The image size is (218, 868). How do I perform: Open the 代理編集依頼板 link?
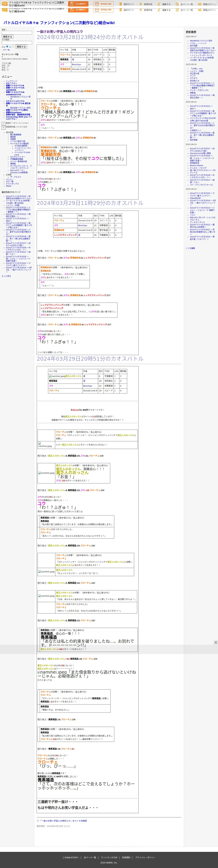[17, 159]
